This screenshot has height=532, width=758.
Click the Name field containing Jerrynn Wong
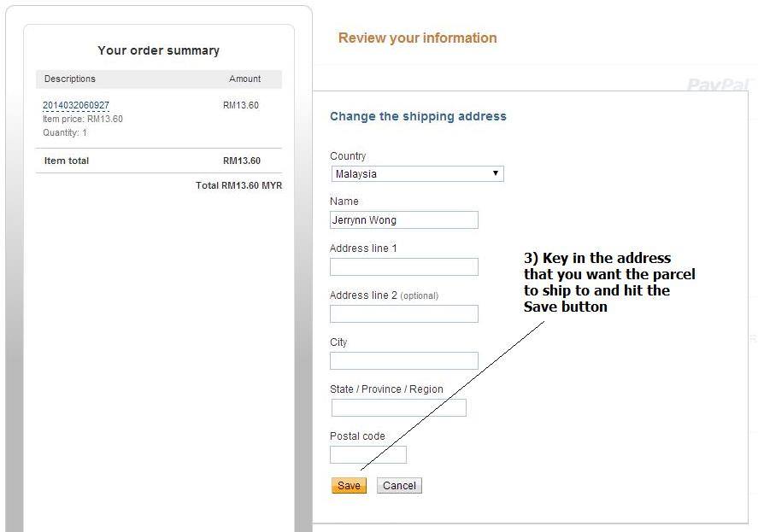[404, 220]
